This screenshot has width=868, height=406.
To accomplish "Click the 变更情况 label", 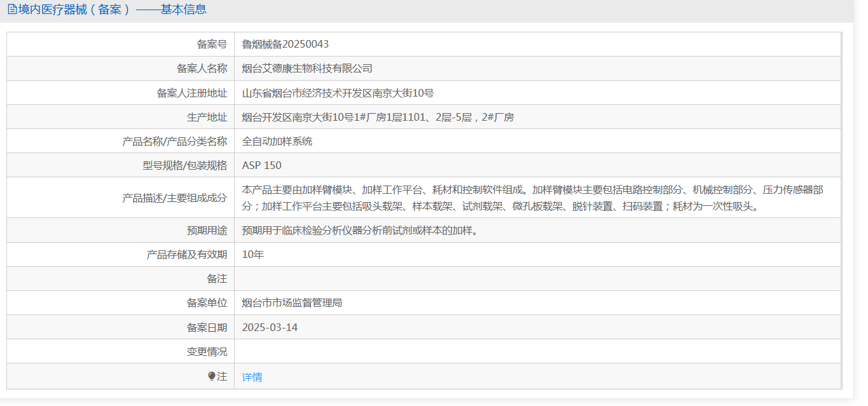I will pos(207,351).
